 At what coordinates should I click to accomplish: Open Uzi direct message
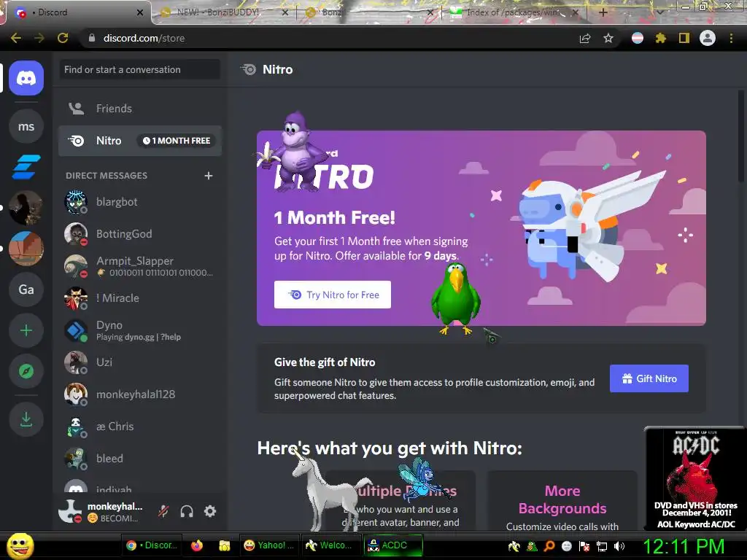tap(140, 362)
